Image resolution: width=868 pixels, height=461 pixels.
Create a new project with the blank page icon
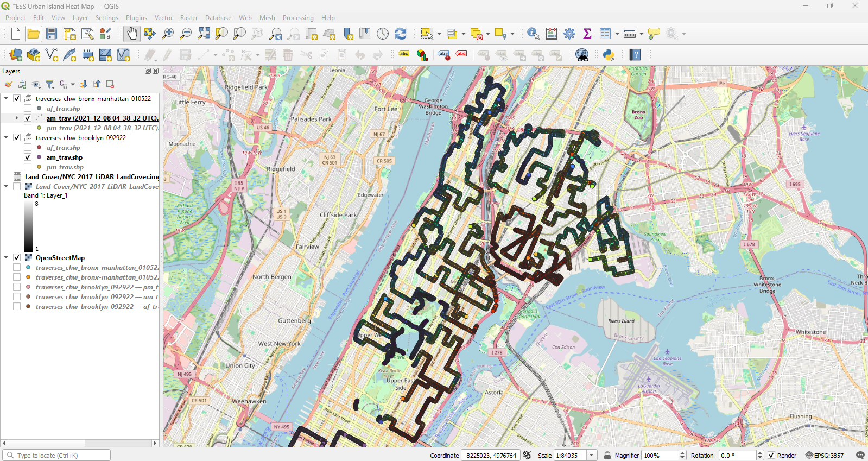(x=16, y=34)
